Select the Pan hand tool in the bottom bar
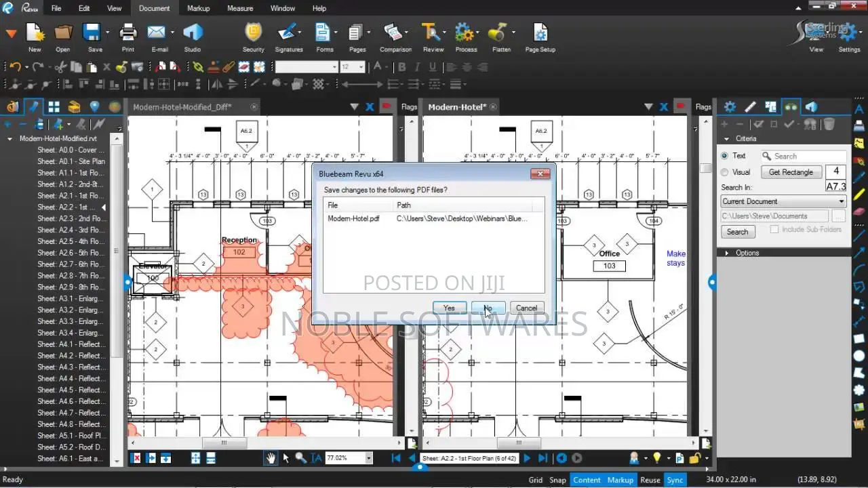Screen dimensions: 868x488 [271, 458]
